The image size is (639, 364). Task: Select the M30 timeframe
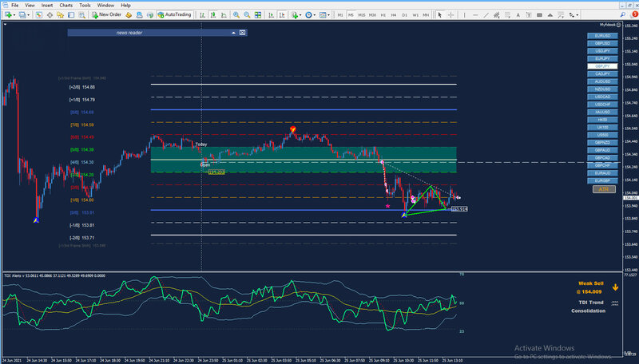[372, 15]
